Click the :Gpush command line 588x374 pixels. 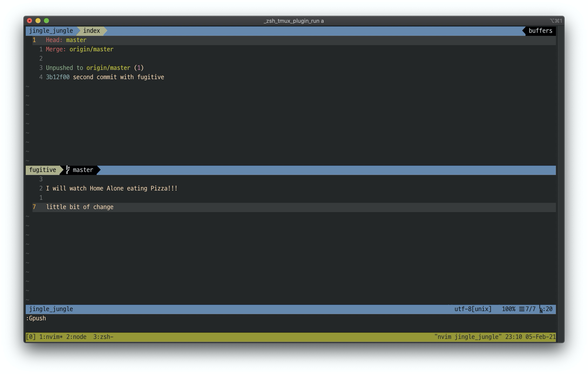tap(36, 318)
